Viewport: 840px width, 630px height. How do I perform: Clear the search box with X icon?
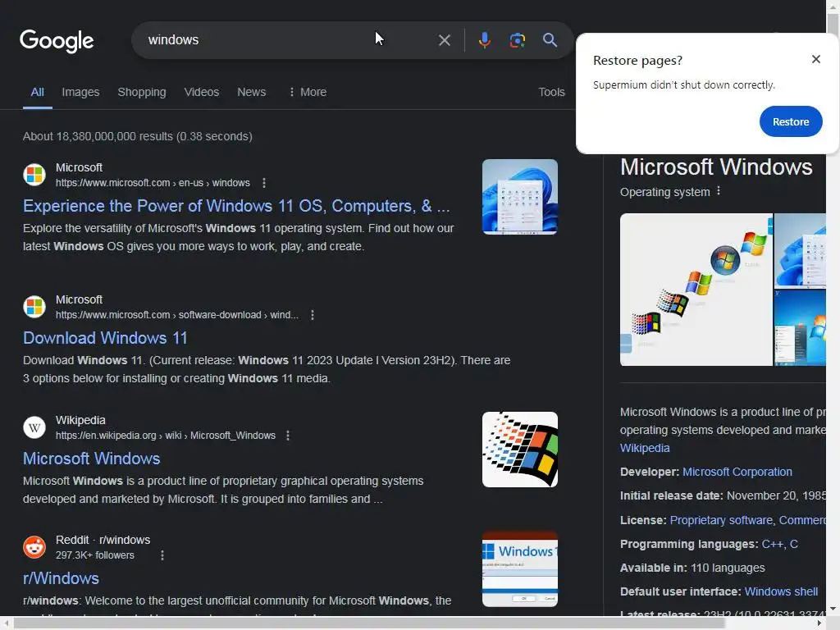(x=444, y=40)
